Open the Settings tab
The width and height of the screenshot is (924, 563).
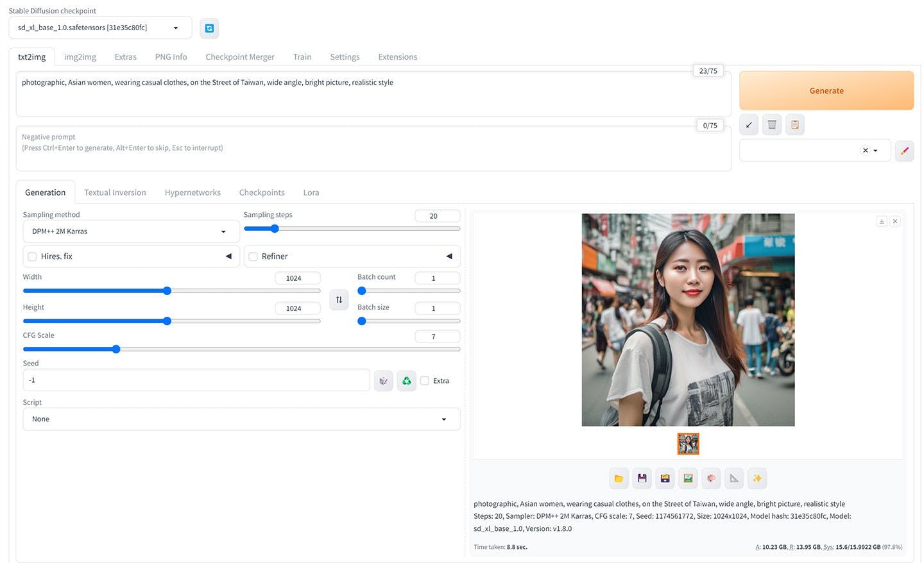click(x=345, y=57)
